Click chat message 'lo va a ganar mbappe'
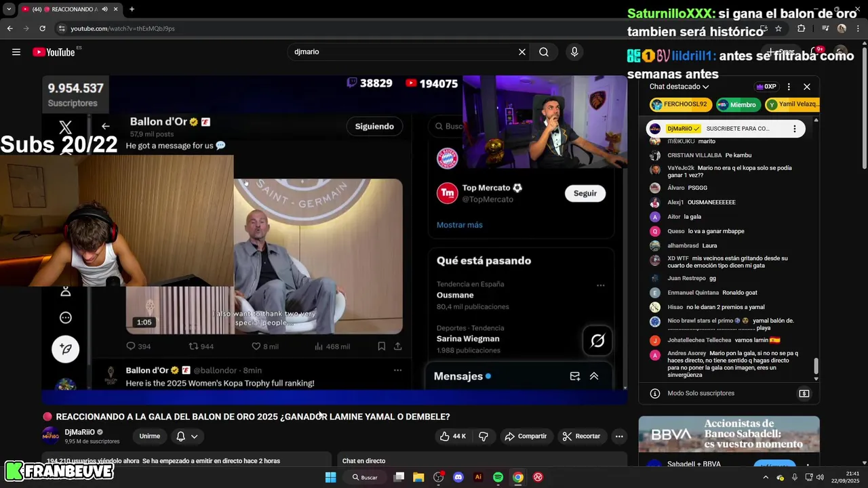This screenshot has width=868, height=488. [716, 231]
